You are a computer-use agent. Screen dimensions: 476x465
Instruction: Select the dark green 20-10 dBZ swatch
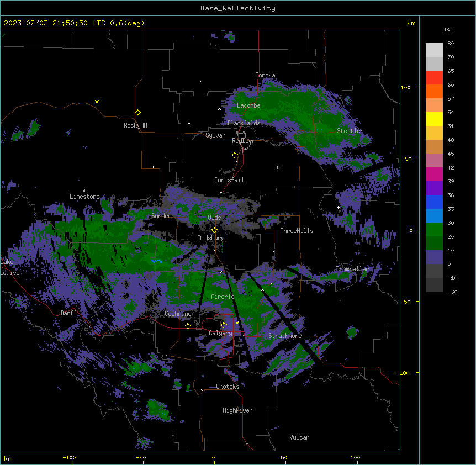434,244
